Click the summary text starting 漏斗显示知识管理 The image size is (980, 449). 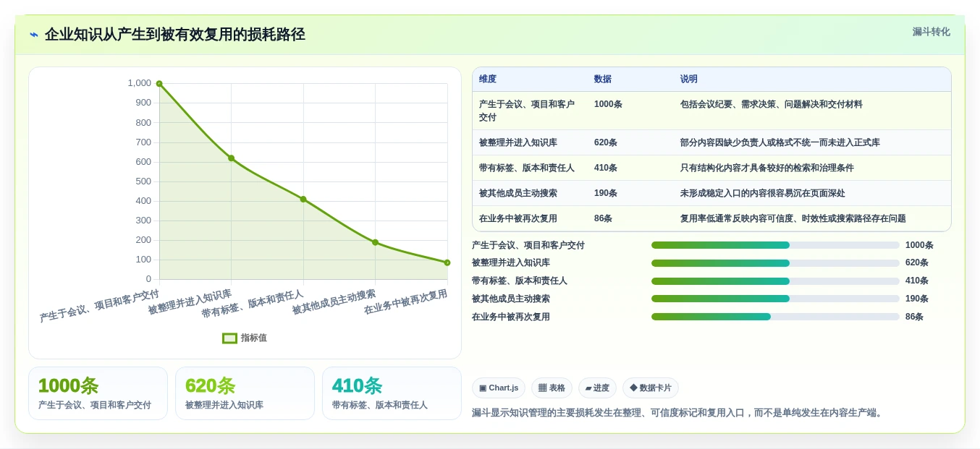(678, 413)
